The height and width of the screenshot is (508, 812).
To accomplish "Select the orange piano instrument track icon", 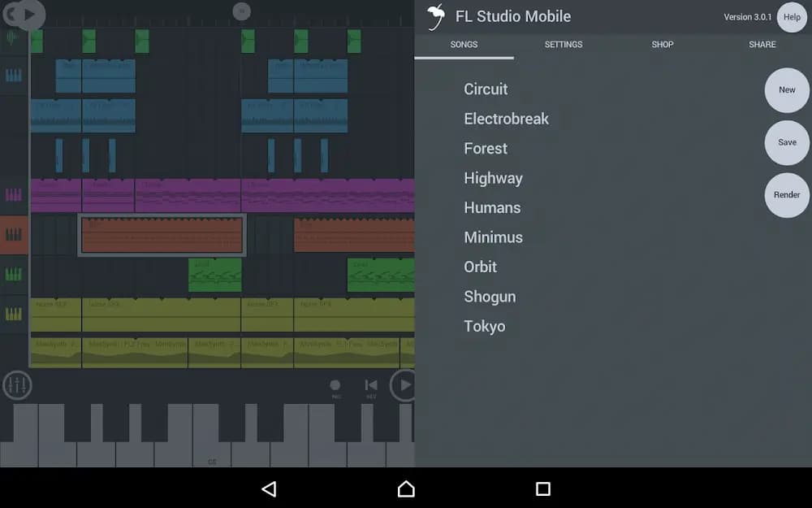I will (x=15, y=234).
